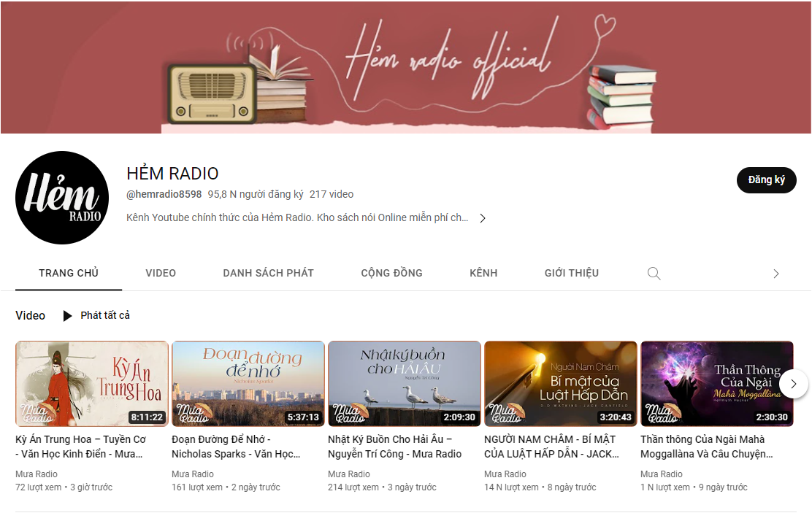Go to the CỘNG ĐỒNG tab
This screenshot has height=521, width=812.
[x=391, y=273]
